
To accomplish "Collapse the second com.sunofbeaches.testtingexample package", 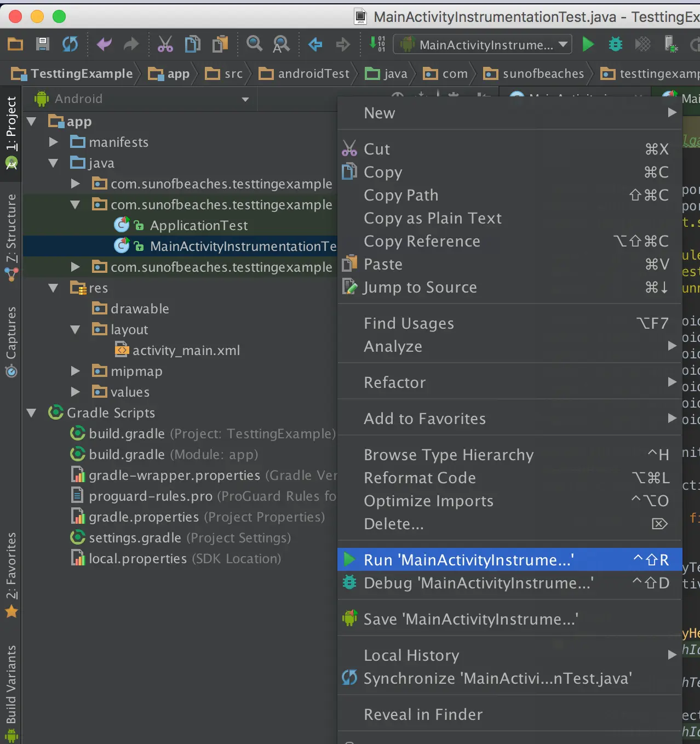I will pos(76,205).
